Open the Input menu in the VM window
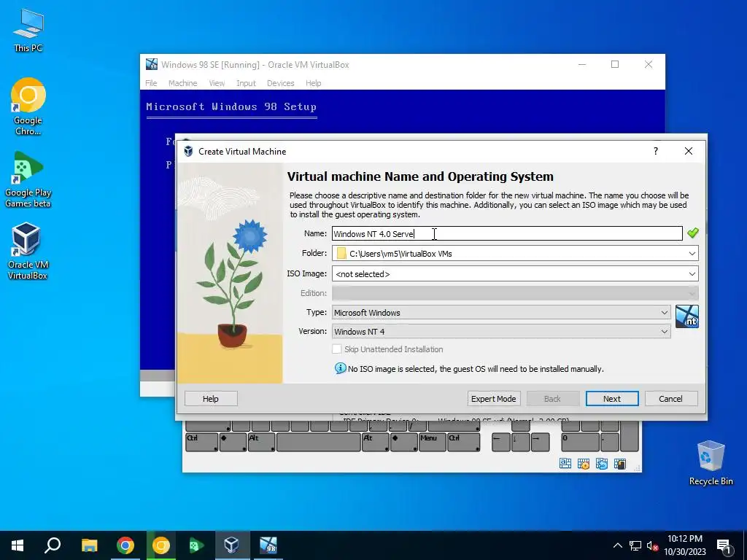 point(246,83)
